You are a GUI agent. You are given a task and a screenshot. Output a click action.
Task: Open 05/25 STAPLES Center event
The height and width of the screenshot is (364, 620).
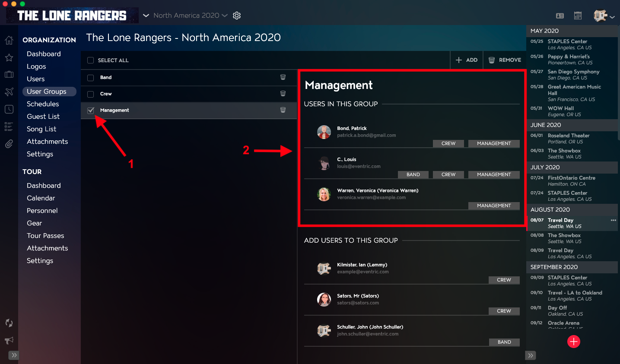(x=572, y=44)
